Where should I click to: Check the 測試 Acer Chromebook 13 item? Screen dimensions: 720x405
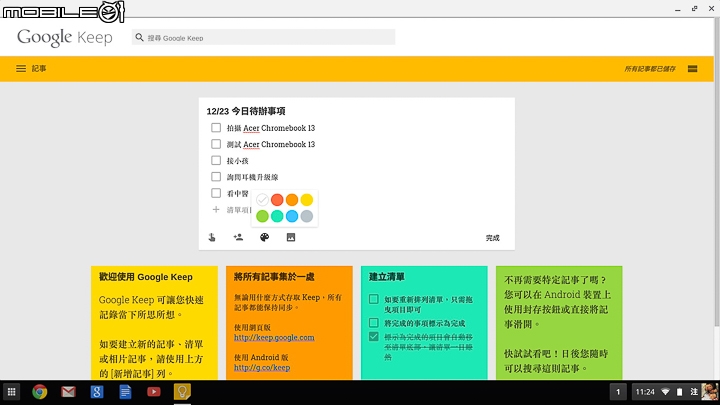(x=216, y=144)
